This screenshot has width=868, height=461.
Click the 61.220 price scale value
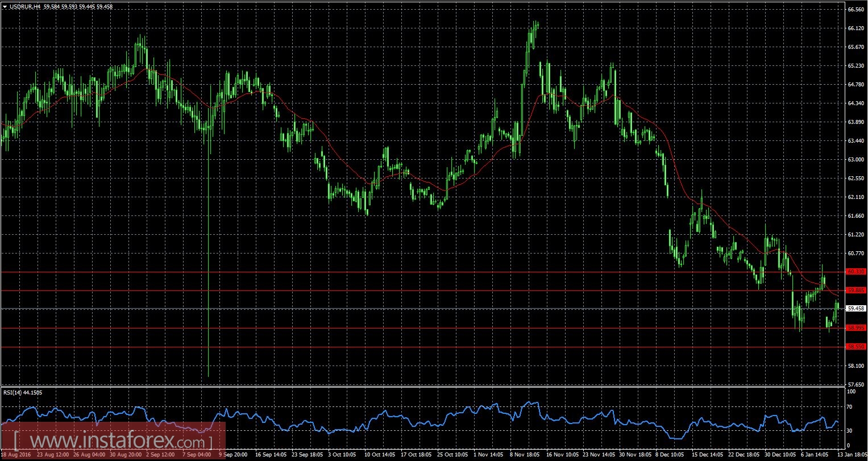[855, 235]
